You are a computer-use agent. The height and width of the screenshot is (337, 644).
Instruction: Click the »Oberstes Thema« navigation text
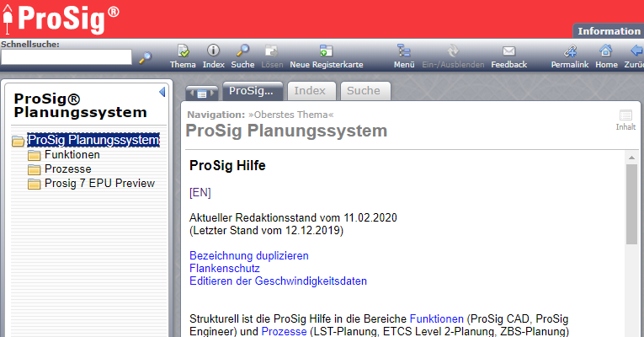click(x=291, y=115)
